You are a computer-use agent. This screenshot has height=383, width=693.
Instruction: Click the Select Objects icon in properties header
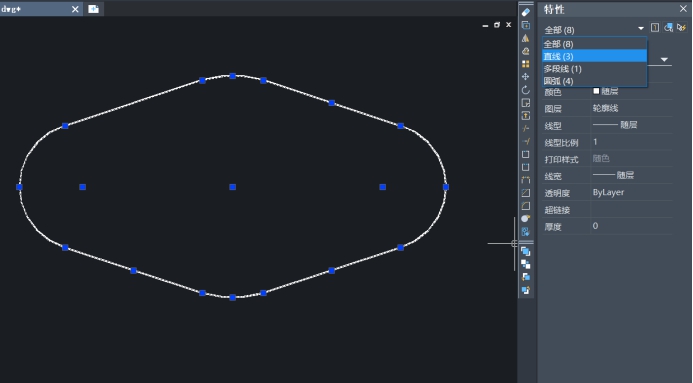(668, 28)
